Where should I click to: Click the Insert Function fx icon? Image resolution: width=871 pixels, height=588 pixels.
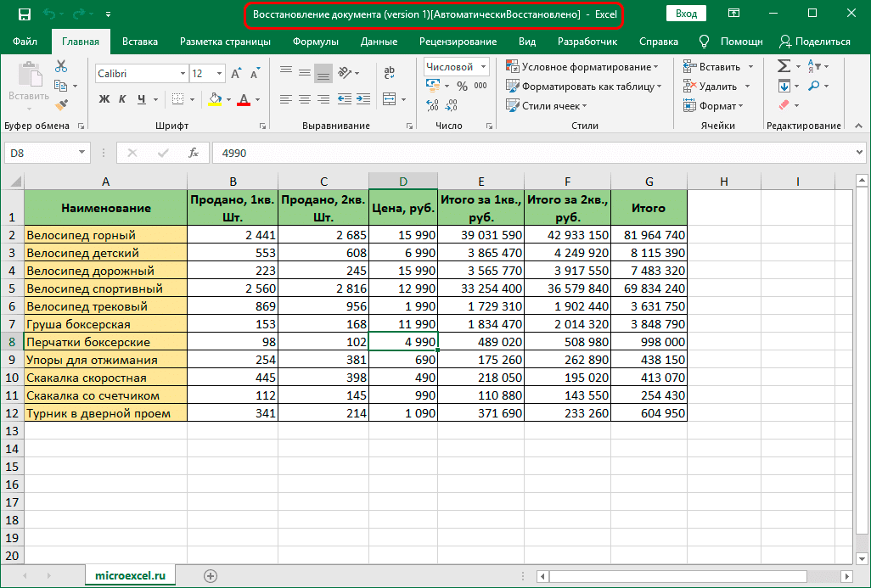(194, 153)
